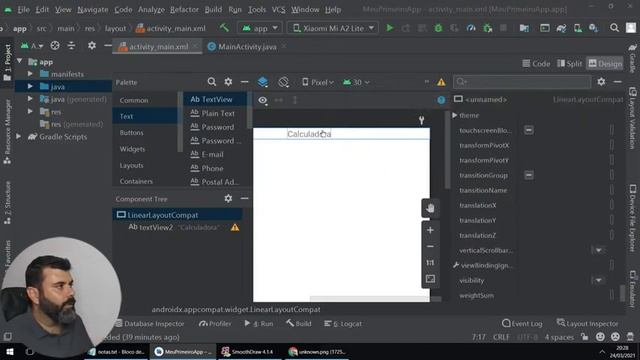
Task: Open Component Tree settings gear
Action: pyautogui.click(x=228, y=198)
